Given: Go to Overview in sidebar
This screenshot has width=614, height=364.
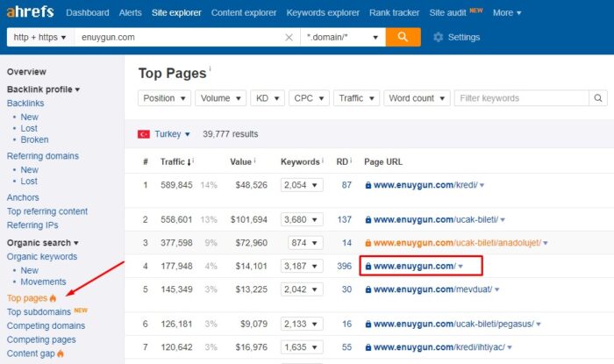Looking at the screenshot, I should (26, 72).
